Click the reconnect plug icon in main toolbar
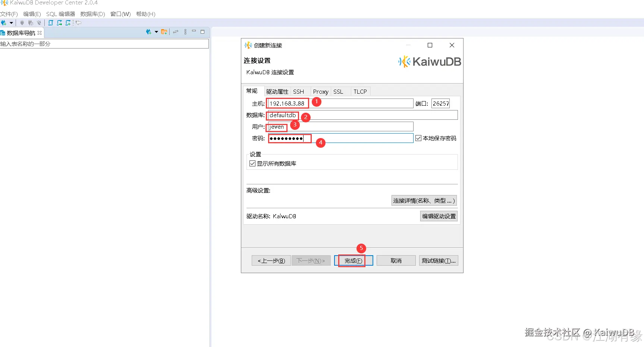Screen dimensions: 644x347 (31, 23)
